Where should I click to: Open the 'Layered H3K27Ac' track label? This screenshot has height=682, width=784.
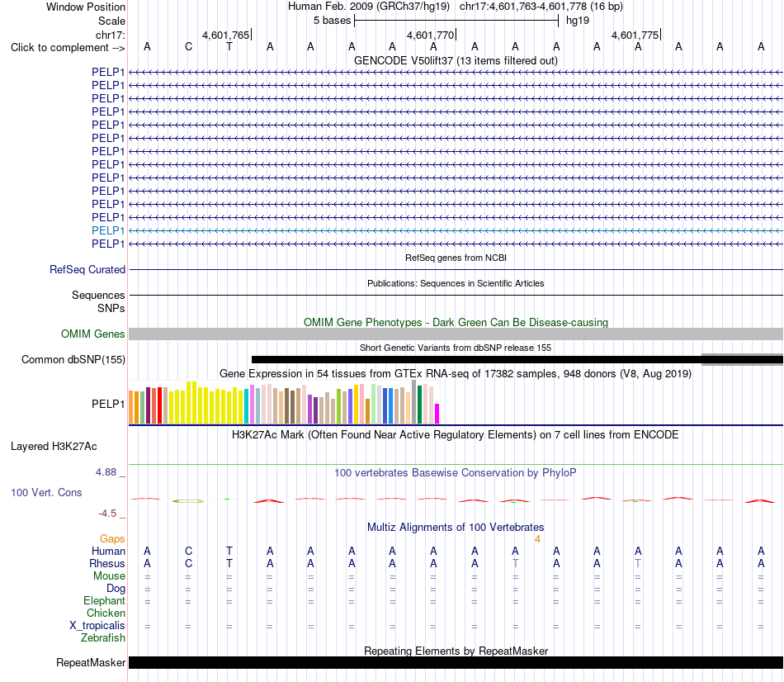click(x=54, y=447)
